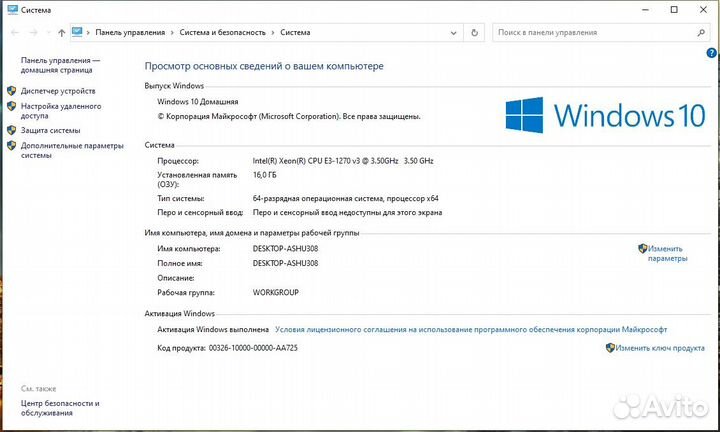Viewport: 720px width, 432px height.
Task: Open Диспетчер устройств
Action: 58,91
